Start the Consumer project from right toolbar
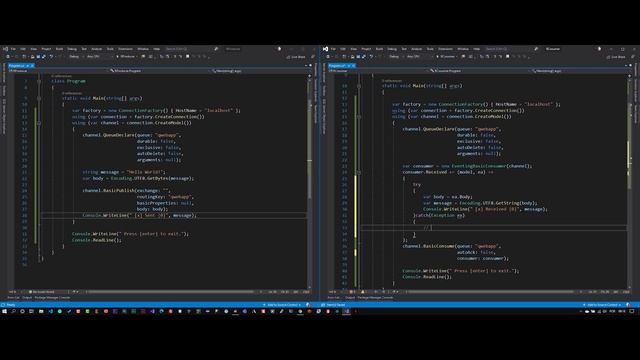 point(447,57)
